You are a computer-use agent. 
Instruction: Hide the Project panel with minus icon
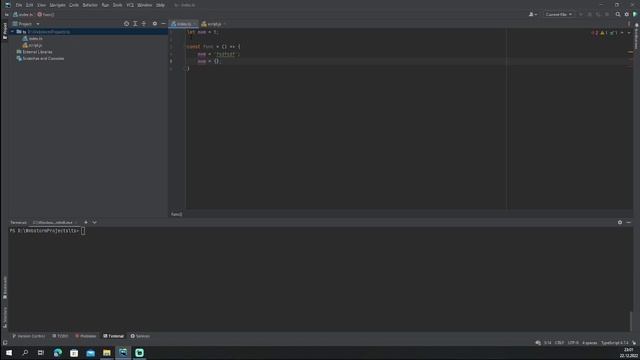tap(163, 24)
